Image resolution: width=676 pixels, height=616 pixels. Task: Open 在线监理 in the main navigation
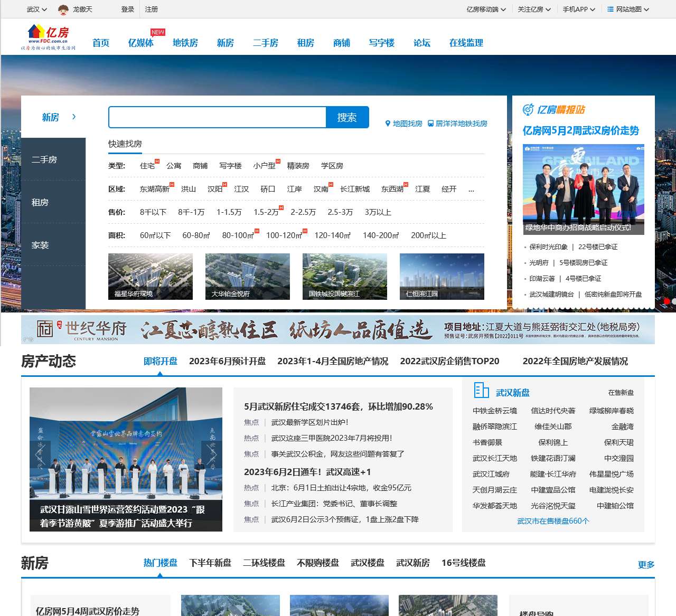[x=466, y=43]
